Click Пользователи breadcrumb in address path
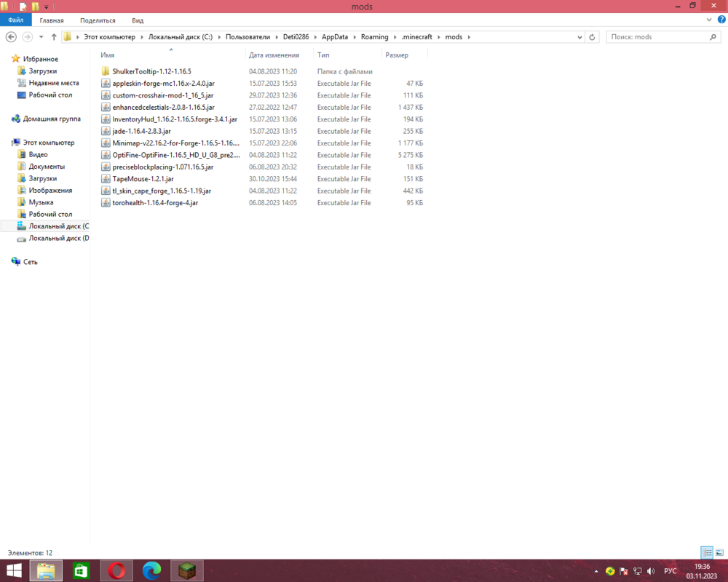The image size is (728, 582). (x=248, y=36)
